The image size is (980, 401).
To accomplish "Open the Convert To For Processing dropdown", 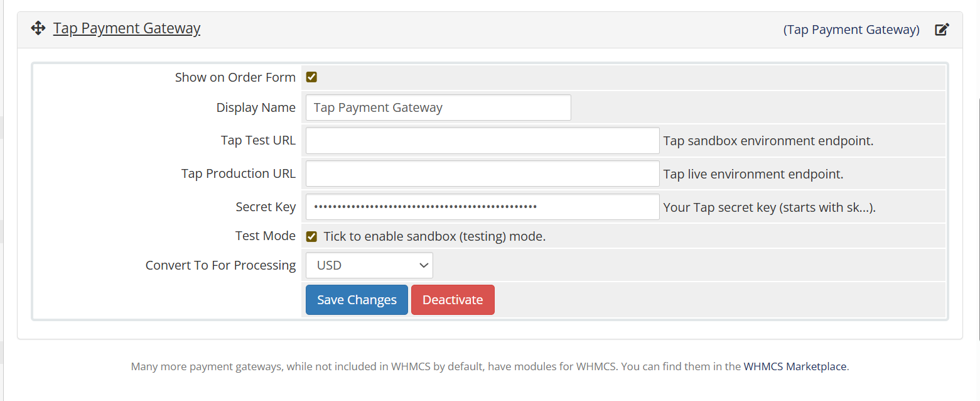I will 369,265.
